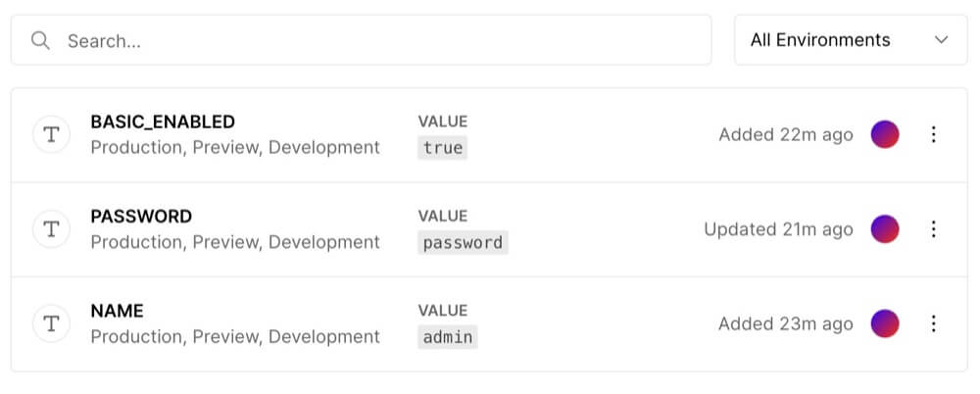This screenshot has width=980, height=394.
Task: Click the type icon beside NAME
Action: point(51,323)
